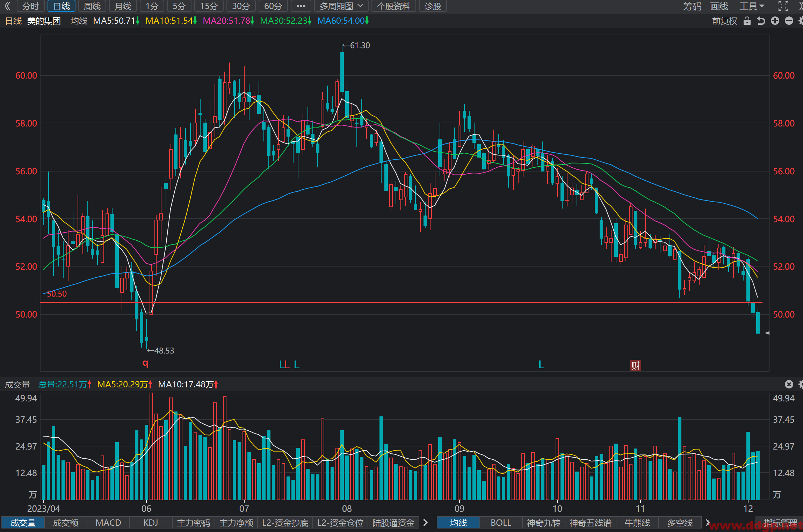803x532 pixels.
Task: Toggle the chart lock icon
Action: pyautogui.click(x=747, y=21)
